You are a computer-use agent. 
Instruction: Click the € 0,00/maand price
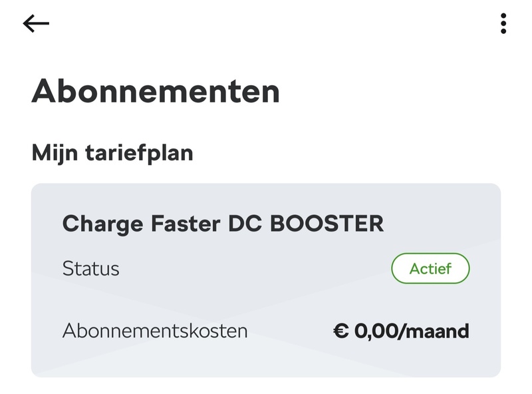coord(401,331)
